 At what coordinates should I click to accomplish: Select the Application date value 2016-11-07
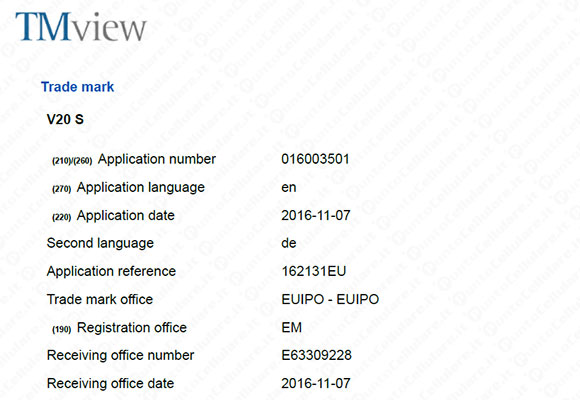[316, 215]
